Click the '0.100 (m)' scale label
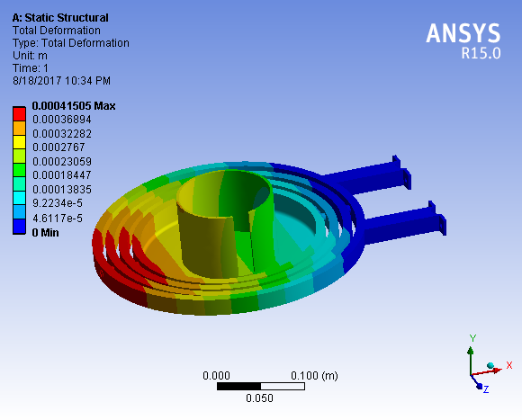 click(x=314, y=376)
